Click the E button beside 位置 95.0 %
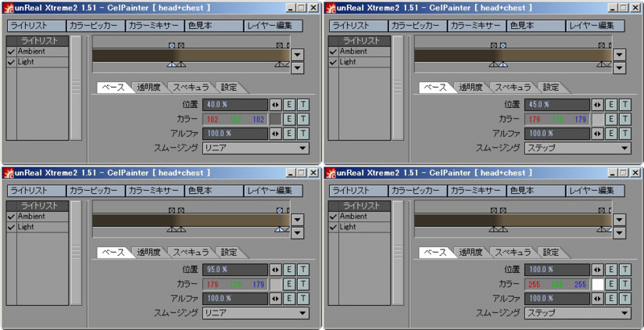Screen dimensions: 644x330 click(x=289, y=270)
